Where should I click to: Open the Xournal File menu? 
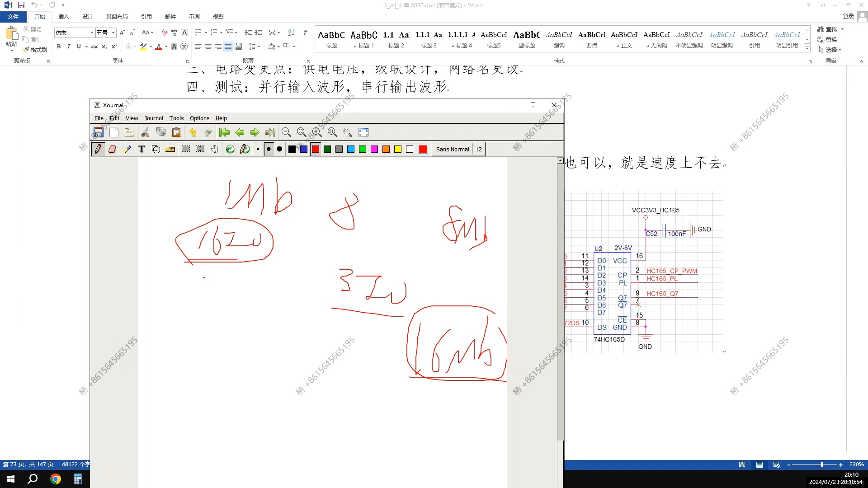pos(99,118)
